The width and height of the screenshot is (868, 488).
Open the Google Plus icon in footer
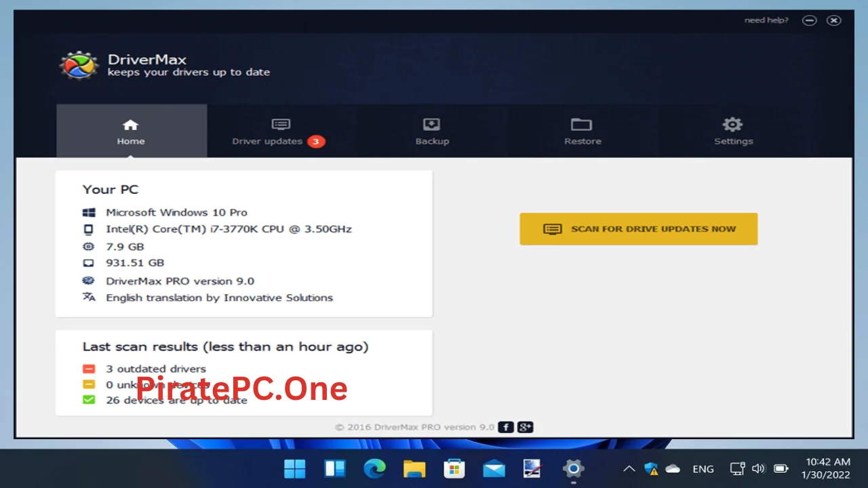tap(526, 427)
